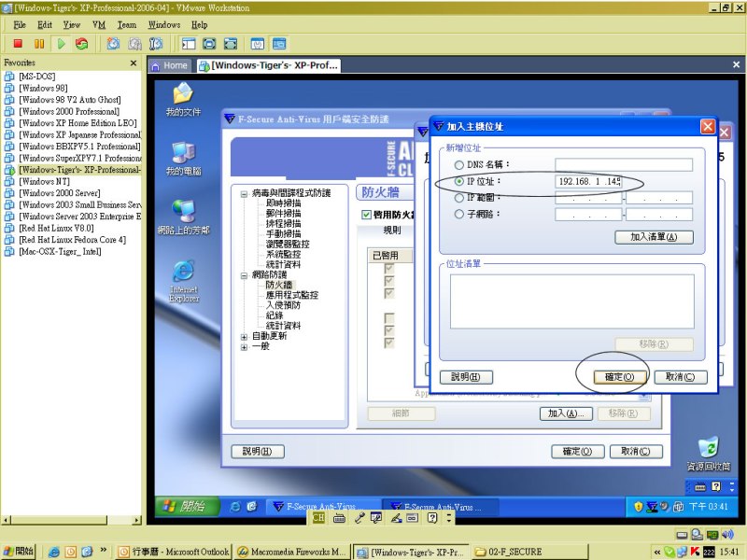This screenshot has height=560, width=747.
Task: Confirm with 確定(O) in the host address dialog
Action: pyautogui.click(x=619, y=377)
